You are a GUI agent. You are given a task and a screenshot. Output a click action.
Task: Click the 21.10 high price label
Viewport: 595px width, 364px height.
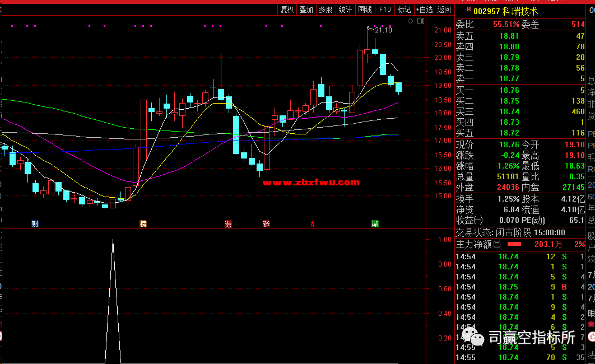tap(383, 30)
